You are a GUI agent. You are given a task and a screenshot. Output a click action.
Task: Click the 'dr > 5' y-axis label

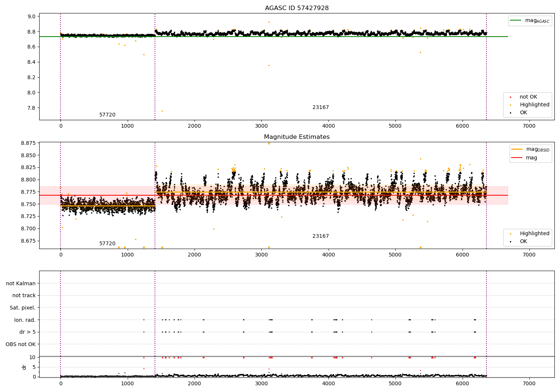[x=28, y=332]
